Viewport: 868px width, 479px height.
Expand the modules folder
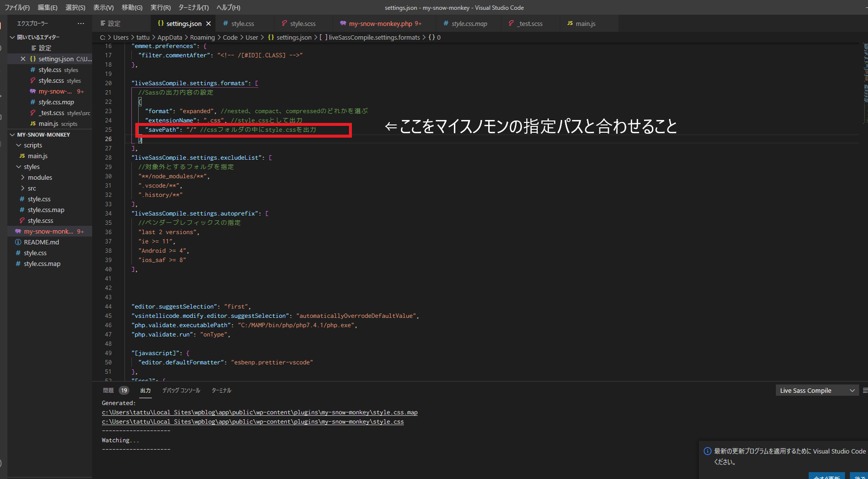coord(50,177)
